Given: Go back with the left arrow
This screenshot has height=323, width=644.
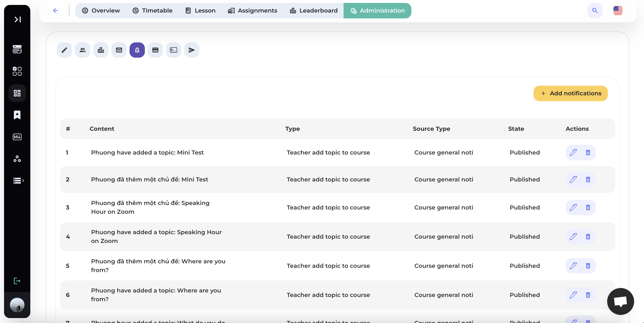Looking at the screenshot, I should (55, 11).
